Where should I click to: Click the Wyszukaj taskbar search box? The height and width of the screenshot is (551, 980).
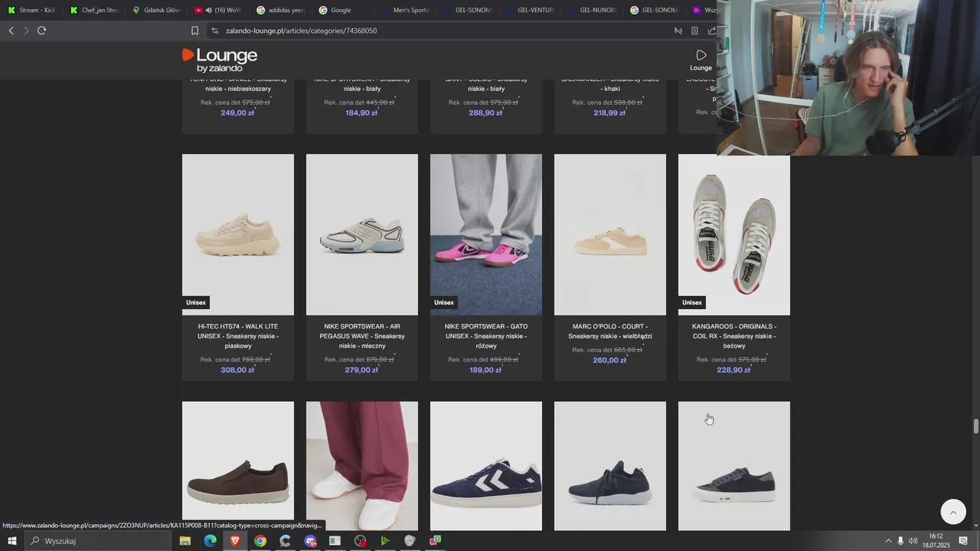pyautogui.click(x=98, y=541)
